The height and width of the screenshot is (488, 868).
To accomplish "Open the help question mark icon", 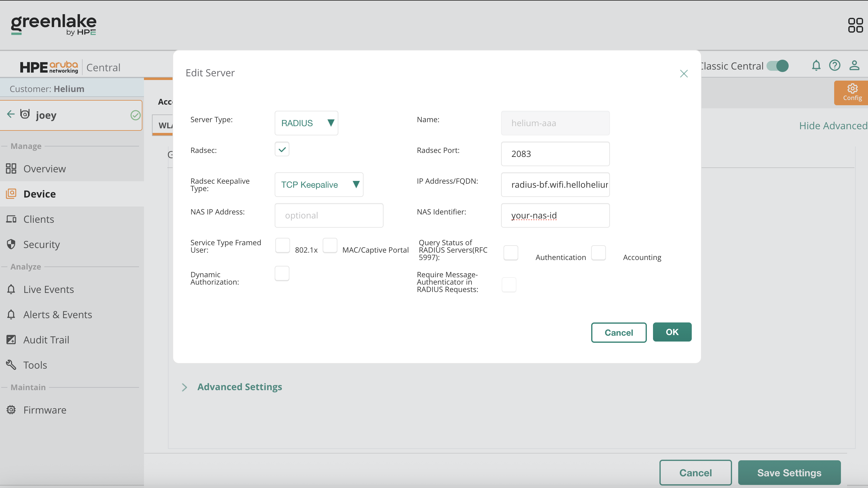I will point(834,65).
